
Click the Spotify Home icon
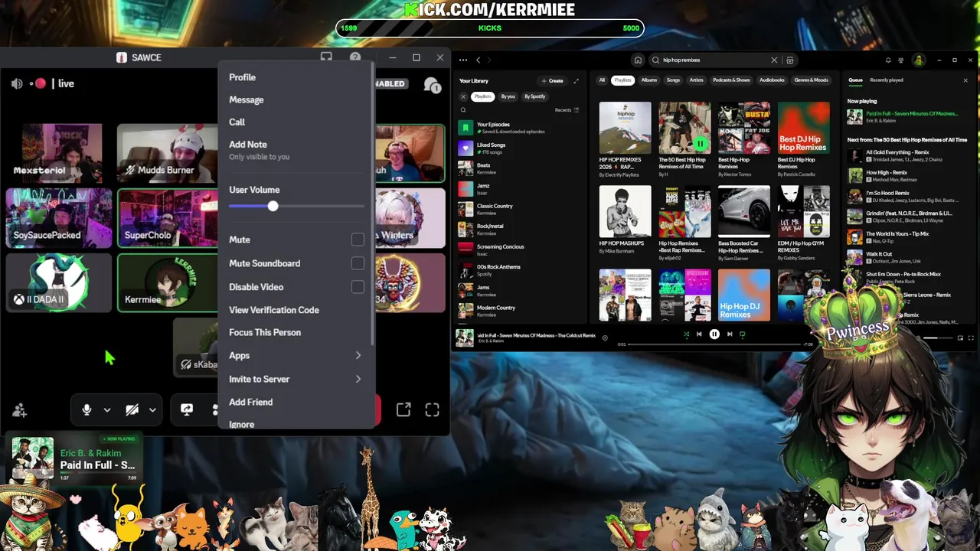click(x=638, y=60)
